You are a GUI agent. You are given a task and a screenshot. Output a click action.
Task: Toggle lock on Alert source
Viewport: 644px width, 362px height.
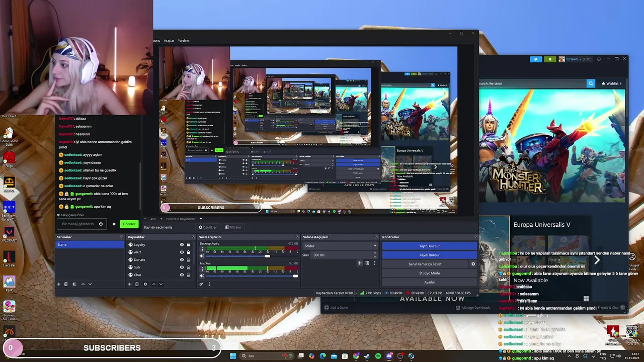coord(189,252)
